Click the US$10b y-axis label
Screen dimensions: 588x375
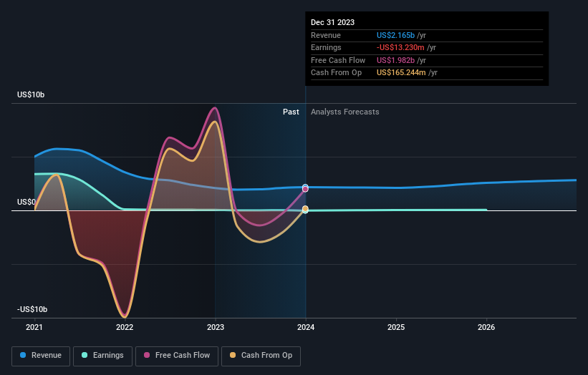click(31, 94)
